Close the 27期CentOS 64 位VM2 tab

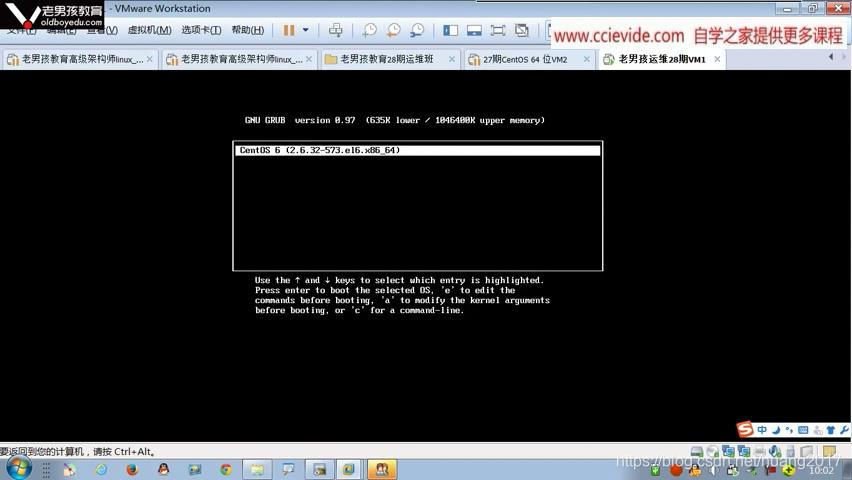[587, 59]
